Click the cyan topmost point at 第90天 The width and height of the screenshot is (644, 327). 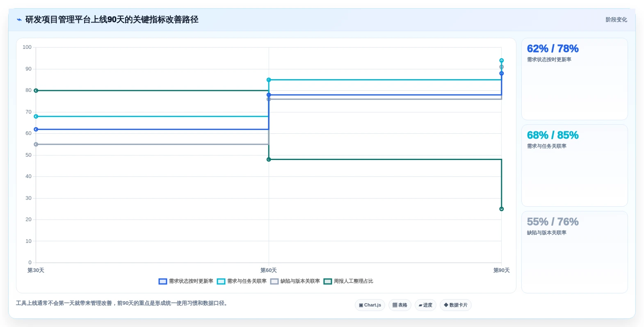pyautogui.click(x=501, y=61)
